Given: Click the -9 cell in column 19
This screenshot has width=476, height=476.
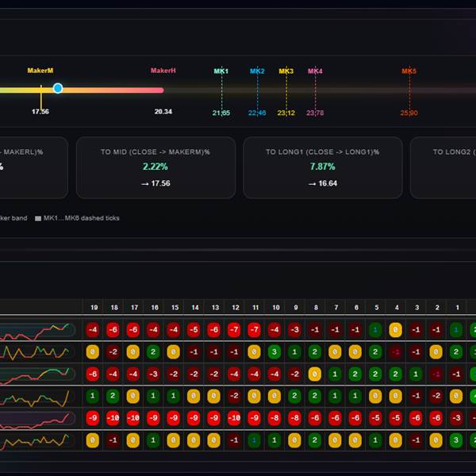Looking at the screenshot, I should pyautogui.click(x=93, y=418).
